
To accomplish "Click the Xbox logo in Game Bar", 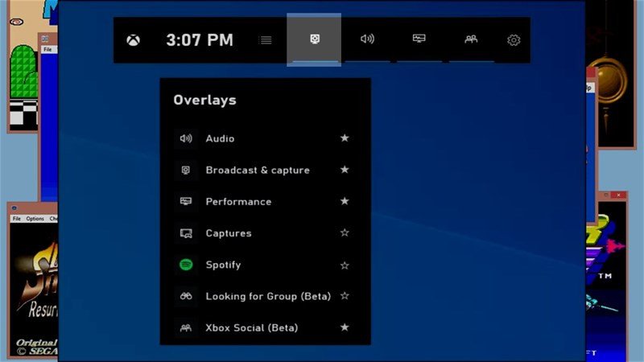I will [133, 39].
